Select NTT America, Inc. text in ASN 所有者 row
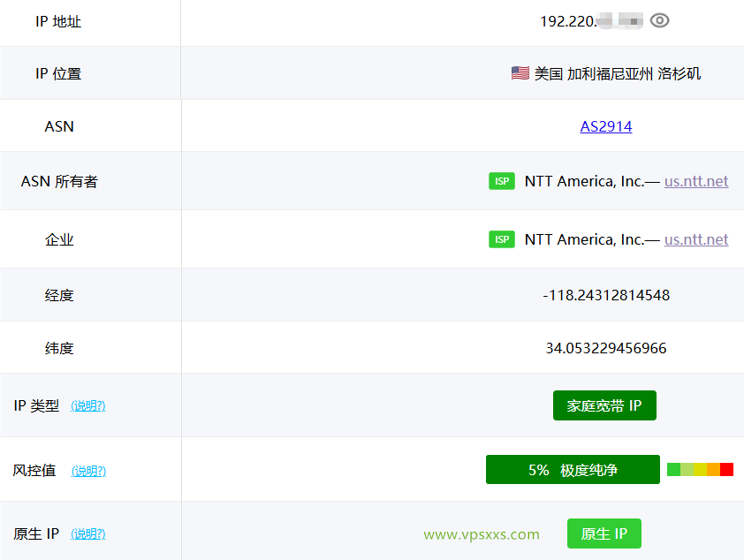Screen dimensions: 744x560 (584, 181)
